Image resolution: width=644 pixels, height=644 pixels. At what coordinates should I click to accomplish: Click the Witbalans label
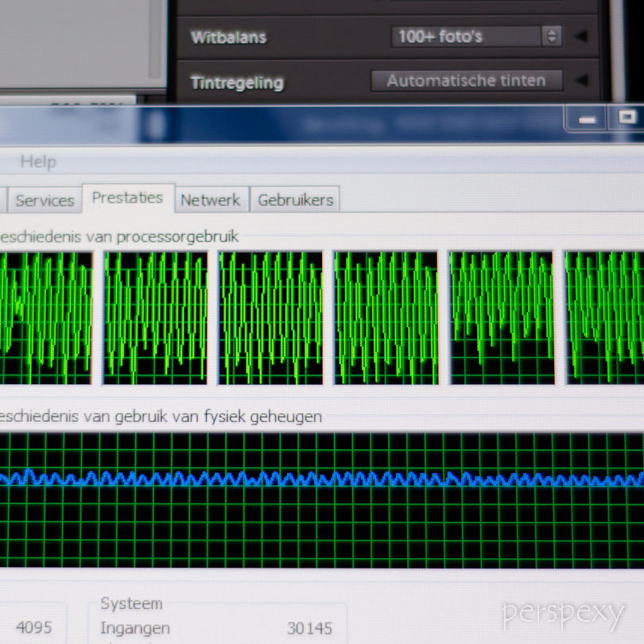click(229, 37)
